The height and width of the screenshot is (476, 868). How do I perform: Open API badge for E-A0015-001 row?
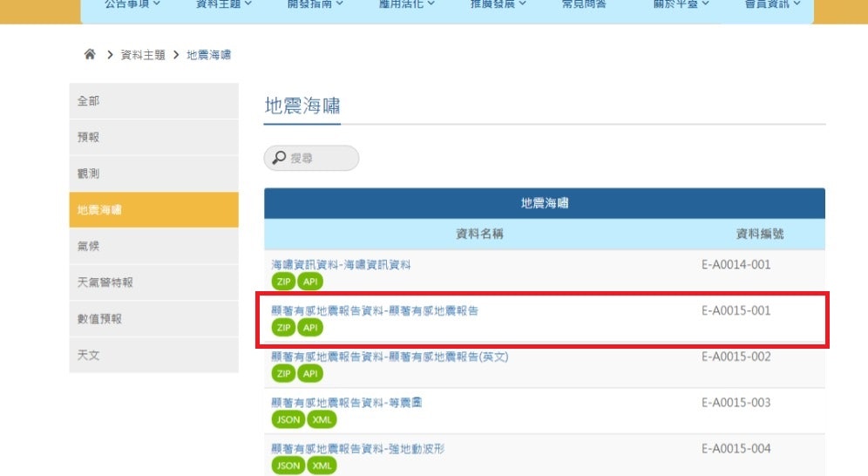[x=310, y=327]
